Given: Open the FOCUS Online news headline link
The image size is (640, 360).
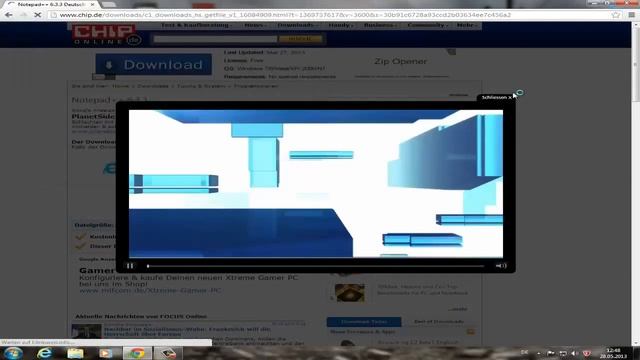Looking at the screenshot, I should click(187, 331).
